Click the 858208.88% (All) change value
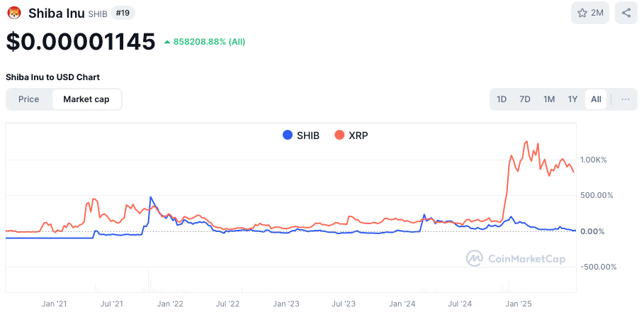The image size is (644, 315). pos(209,42)
